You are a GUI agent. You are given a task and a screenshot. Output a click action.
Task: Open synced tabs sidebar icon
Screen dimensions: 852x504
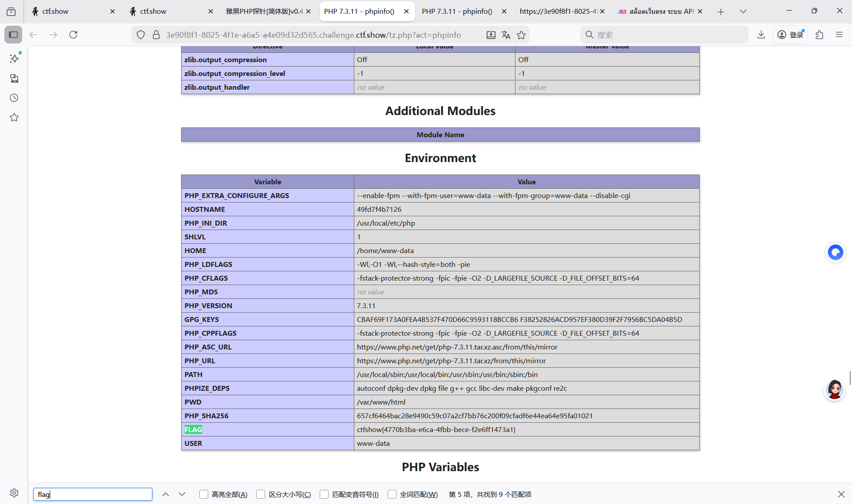[14, 78]
